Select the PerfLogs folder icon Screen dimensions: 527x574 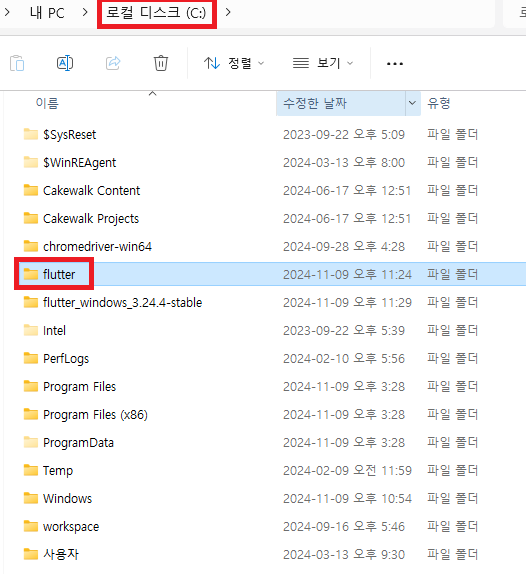pyautogui.click(x=31, y=358)
